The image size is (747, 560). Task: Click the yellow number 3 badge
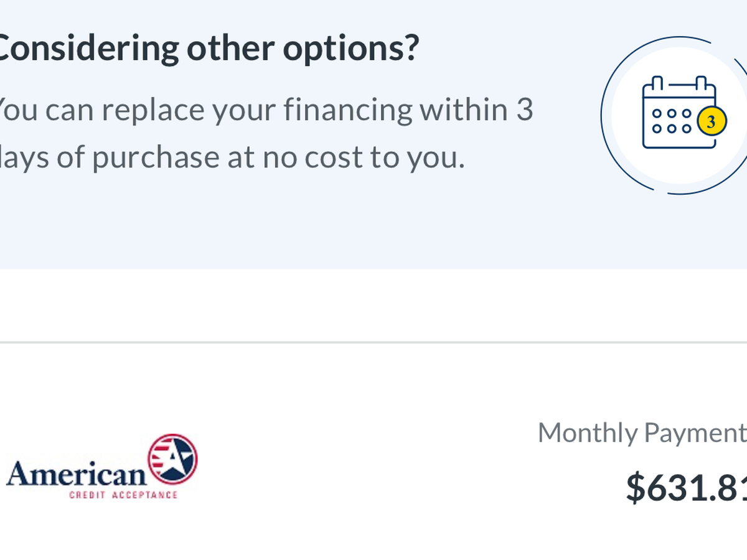pos(712,121)
